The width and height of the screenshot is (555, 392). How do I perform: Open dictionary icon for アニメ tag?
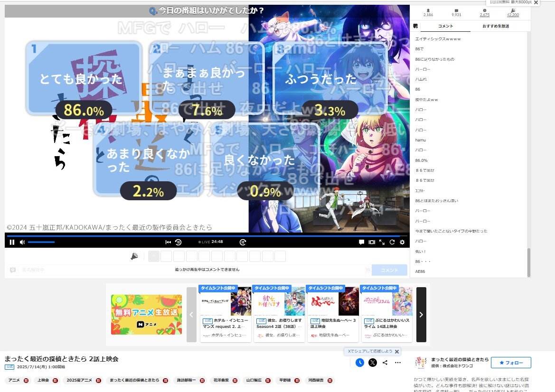pos(26,381)
